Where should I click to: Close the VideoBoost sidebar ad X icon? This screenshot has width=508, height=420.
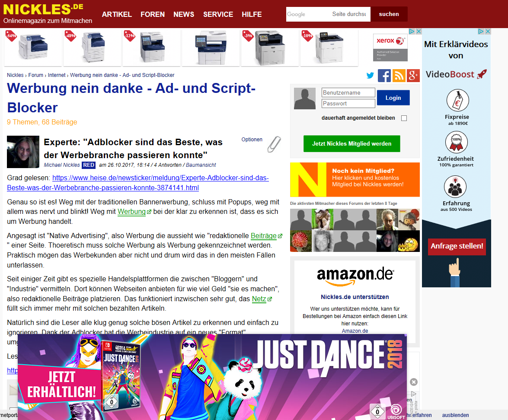pos(488,32)
